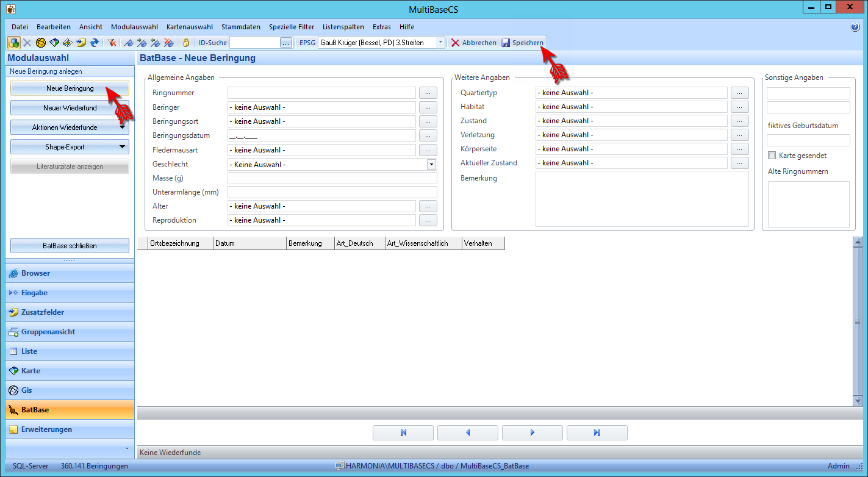Open the Kartenauswahl menu
This screenshot has width=868, height=477.
(x=190, y=27)
